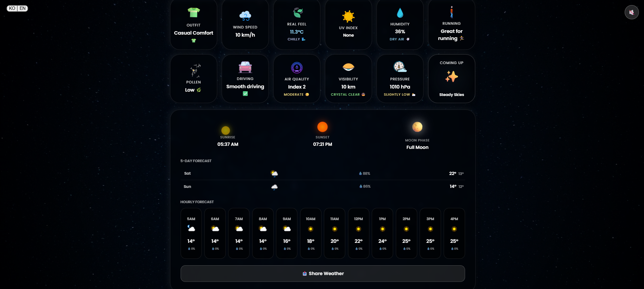644x289 pixels.
Task: Click the Pollen branch icon
Action: 195,71
